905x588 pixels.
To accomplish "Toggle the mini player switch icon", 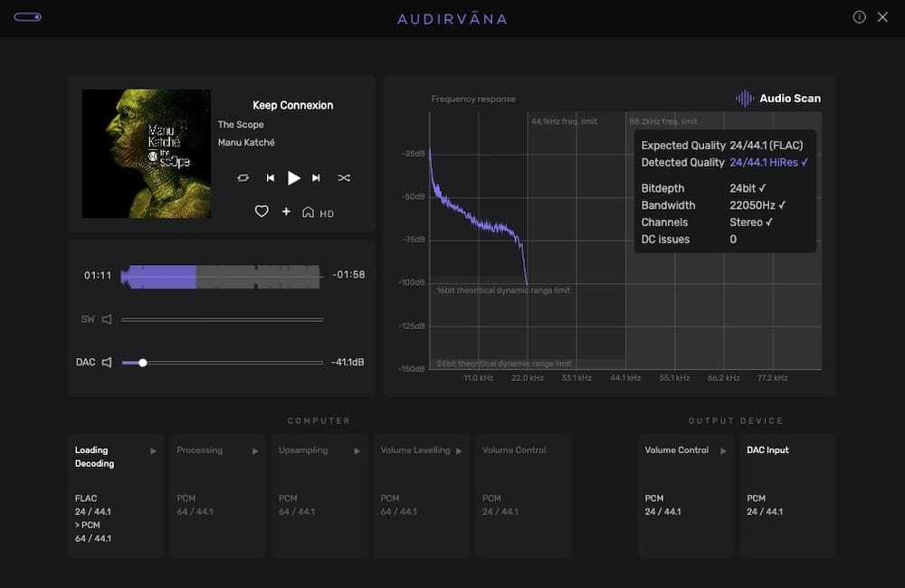I will tap(28, 17).
